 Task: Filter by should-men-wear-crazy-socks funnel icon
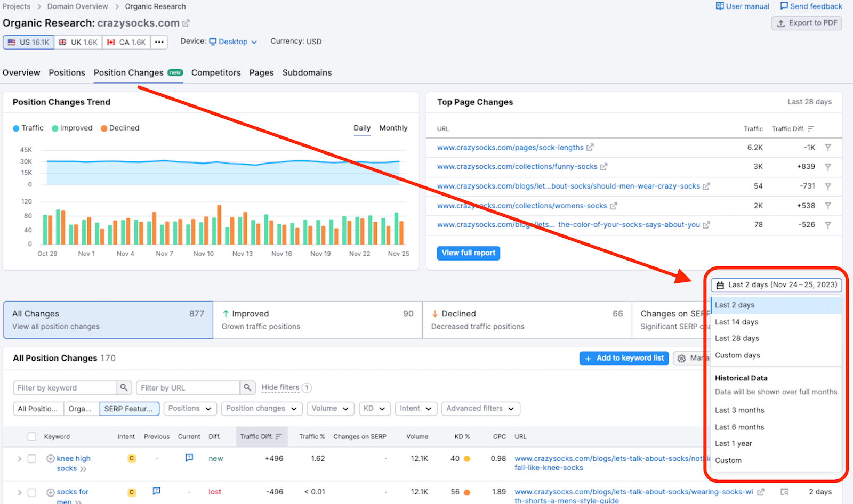[x=828, y=186]
